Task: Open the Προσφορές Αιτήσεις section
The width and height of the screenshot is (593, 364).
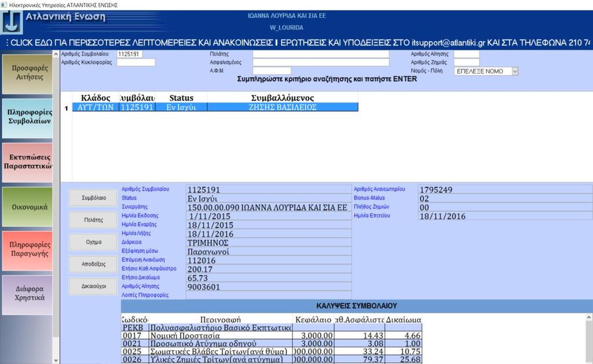Action: tap(27, 73)
